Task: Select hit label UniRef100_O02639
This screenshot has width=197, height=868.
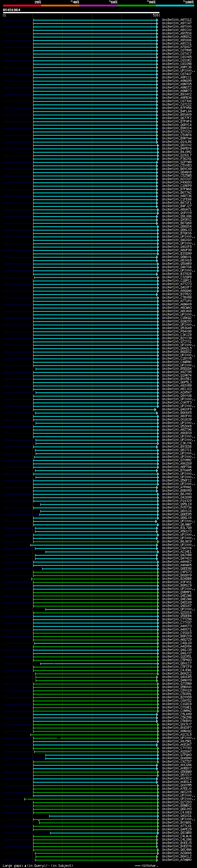Action: click(177, 419)
